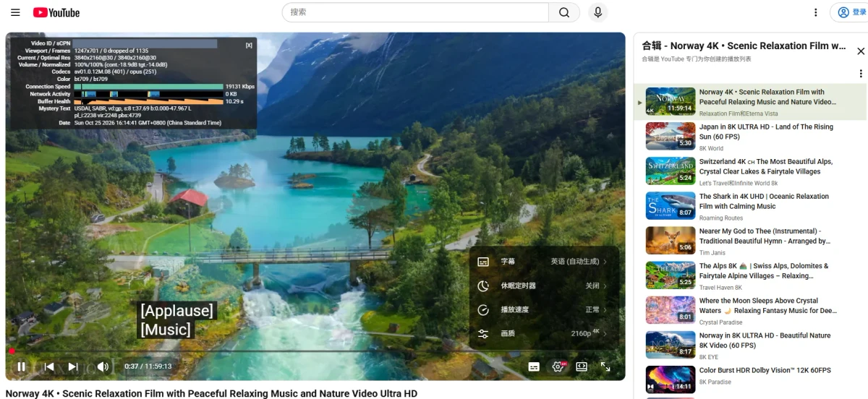868x399 pixels.
Task: Open Norway 4K thumbnail with 11:59:14 duration
Action: [x=670, y=101]
